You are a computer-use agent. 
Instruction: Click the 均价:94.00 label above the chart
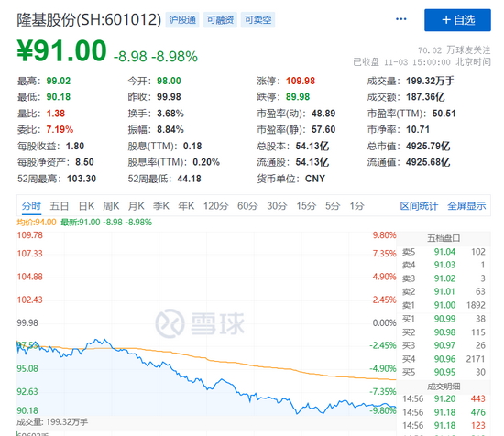pos(37,223)
